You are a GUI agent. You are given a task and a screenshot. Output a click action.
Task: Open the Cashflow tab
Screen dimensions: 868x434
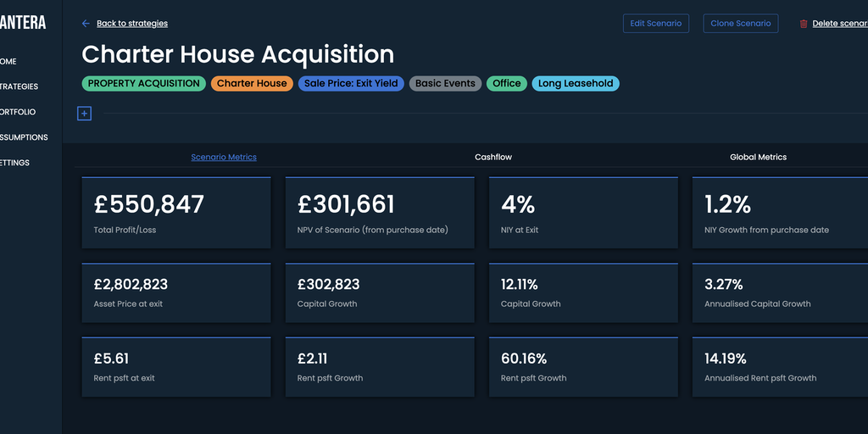point(493,157)
